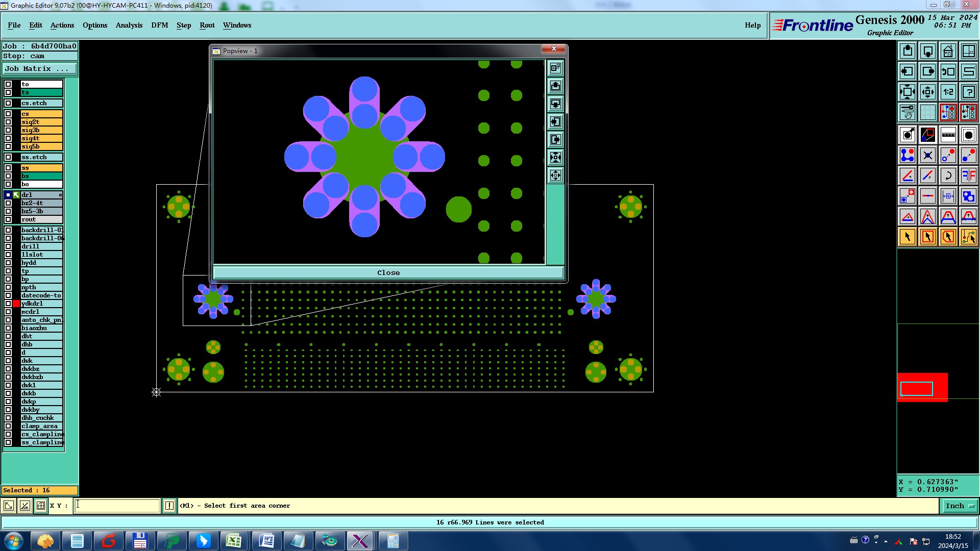Click the XY coordinate input field
This screenshot has width=980, height=551.
click(117, 506)
